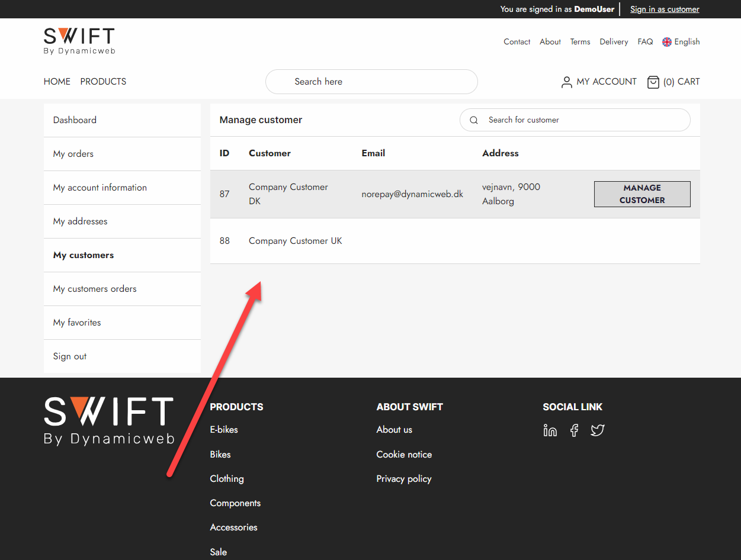Click the magnifier icon in customer search
Viewport: 741px width, 560px height.
point(474,120)
